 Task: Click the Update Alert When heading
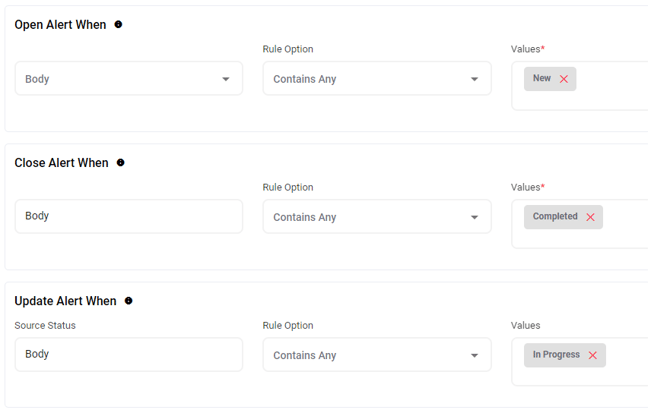65,301
